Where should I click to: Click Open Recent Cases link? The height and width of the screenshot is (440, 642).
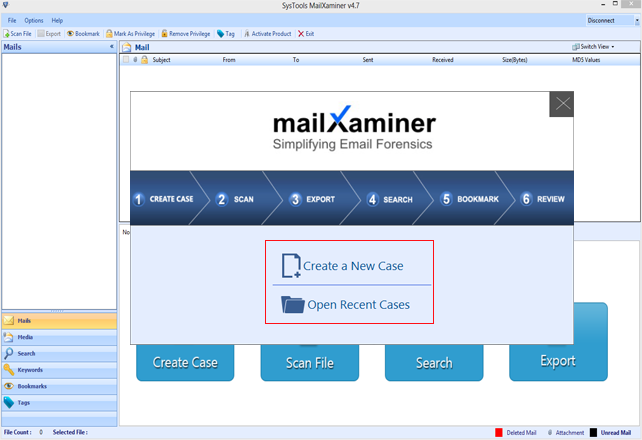coord(358,305)
